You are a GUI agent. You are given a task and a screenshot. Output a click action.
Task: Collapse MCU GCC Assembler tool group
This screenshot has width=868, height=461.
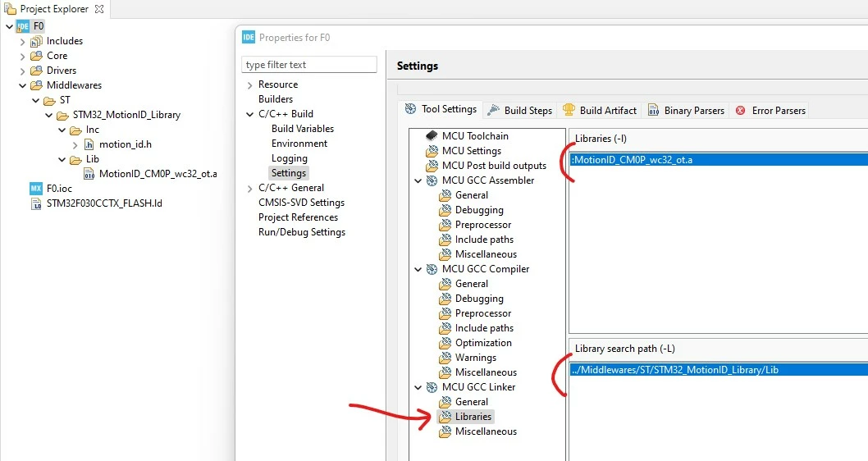pos(418,180)
